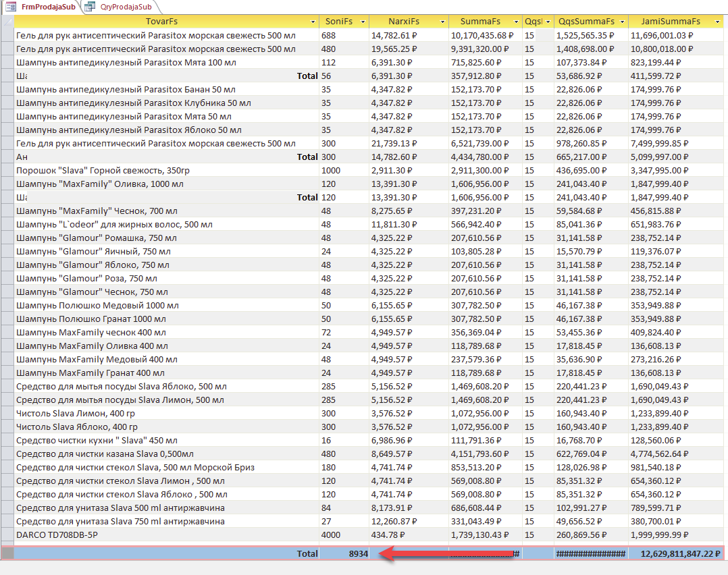Select the JamiSummaFs value 7,499,999.85 ₽
Viewport: 728px width, 575px height.
pyautogui.click(x=659, y=143)
